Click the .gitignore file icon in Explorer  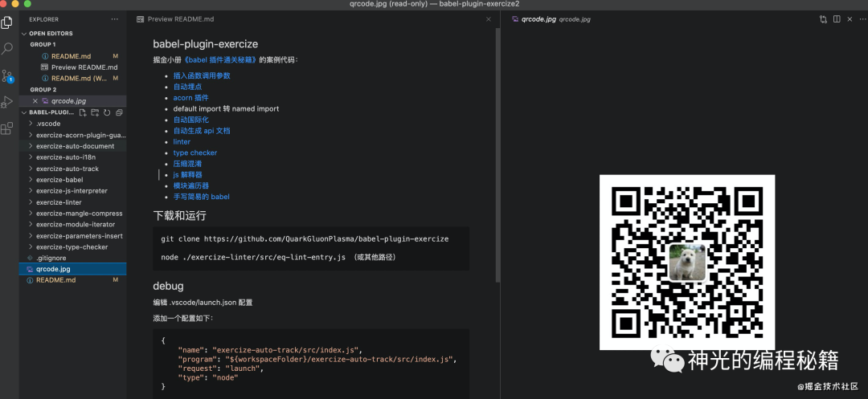pyautogui.click(x=31, y=258)
